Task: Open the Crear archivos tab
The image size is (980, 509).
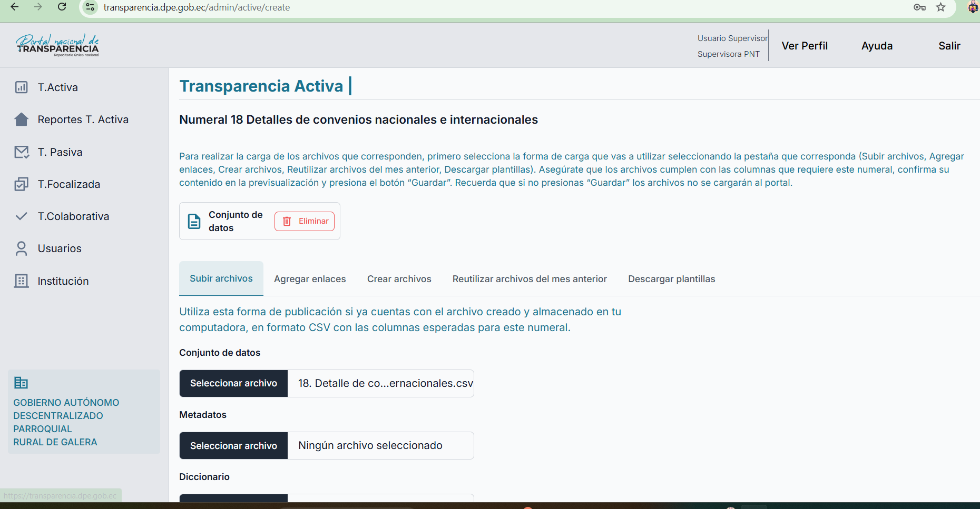Action: (x=399, y=279)
